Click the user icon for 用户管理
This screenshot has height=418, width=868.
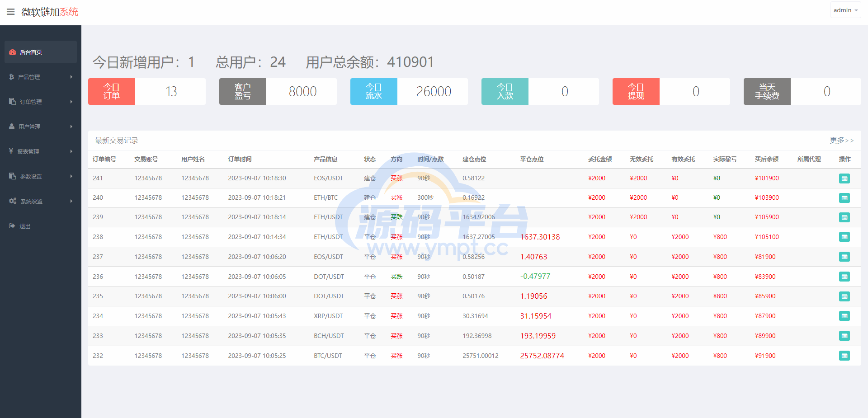point(12,127)
